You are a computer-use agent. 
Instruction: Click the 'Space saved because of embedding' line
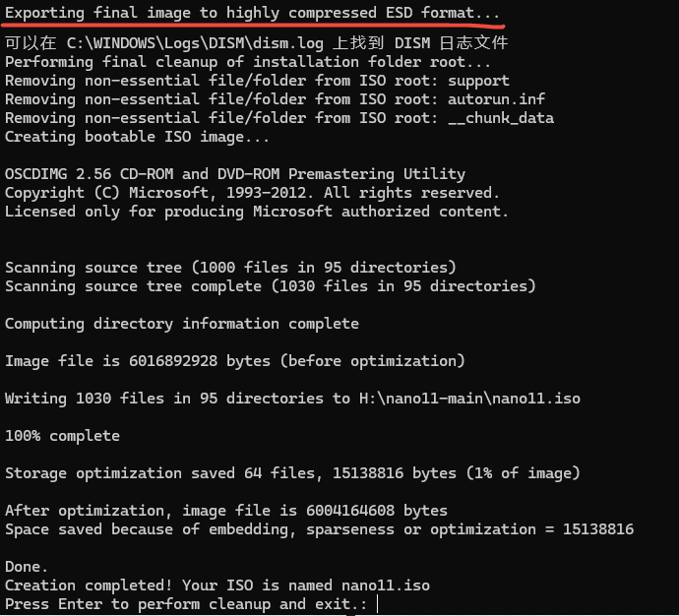point(319,529)
